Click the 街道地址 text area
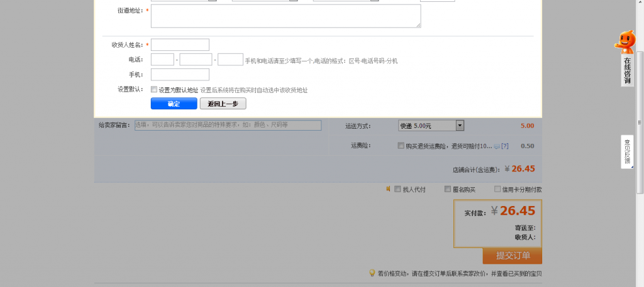Viewport: 644px width, 287px height. coord(286,16)
